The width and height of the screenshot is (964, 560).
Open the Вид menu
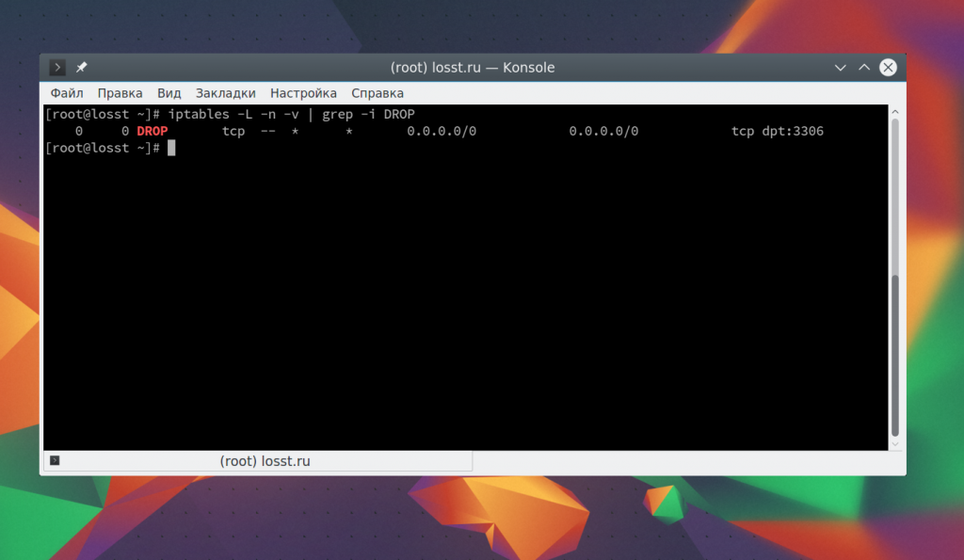(x=169, y=93)
